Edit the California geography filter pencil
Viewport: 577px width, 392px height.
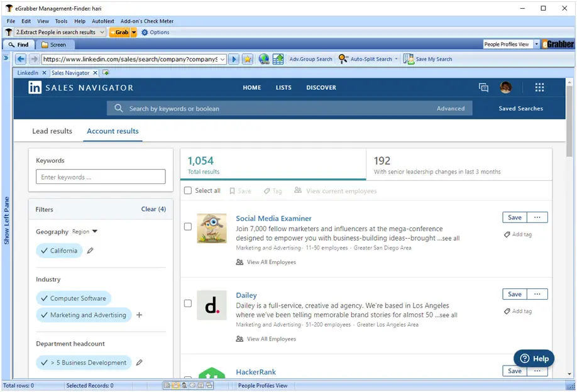pos(90,251)
